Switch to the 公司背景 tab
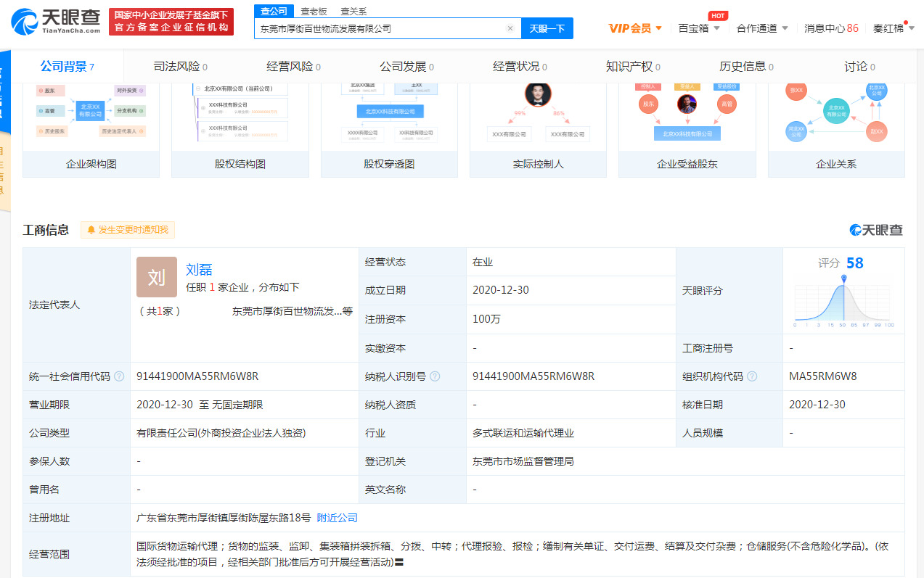This screenshot has height=578, width=924. (x=68, y=67)
